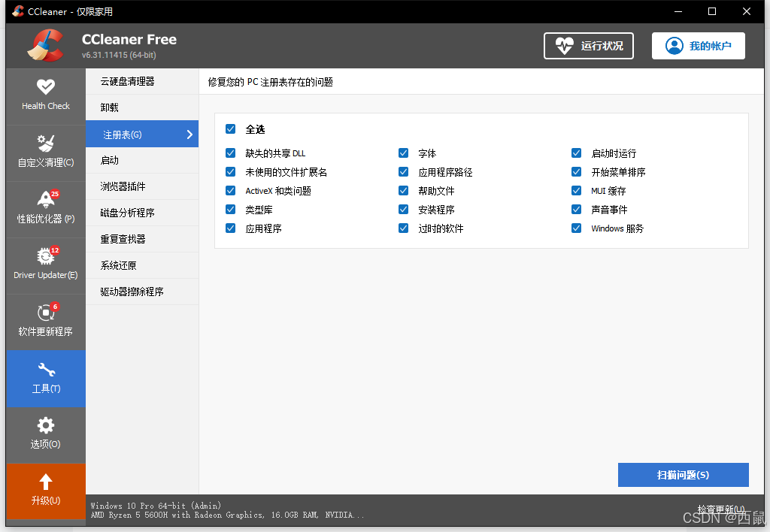Uncheck 帮助文件 checkbox

click(x=403, y=190)
